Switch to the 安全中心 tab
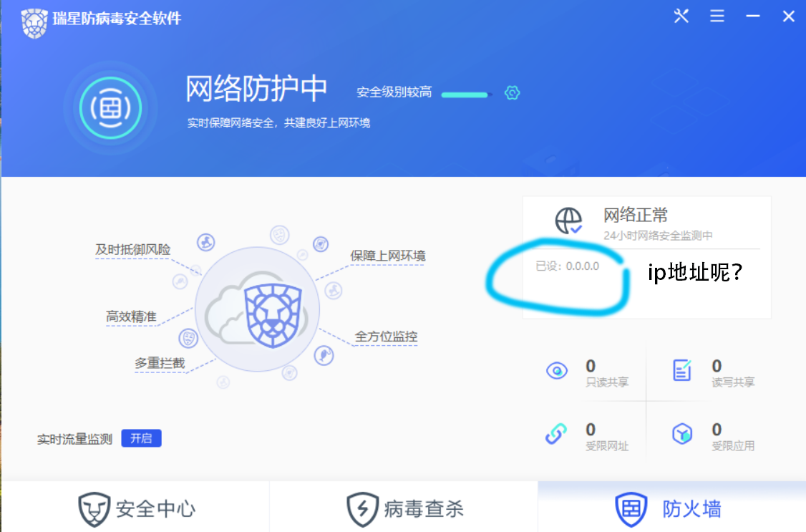806x532 pixels. click(x=136, y=508)
